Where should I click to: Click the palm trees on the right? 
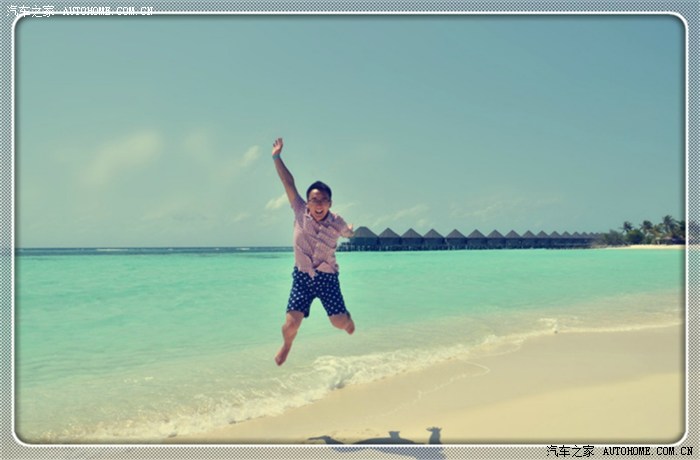655,231
